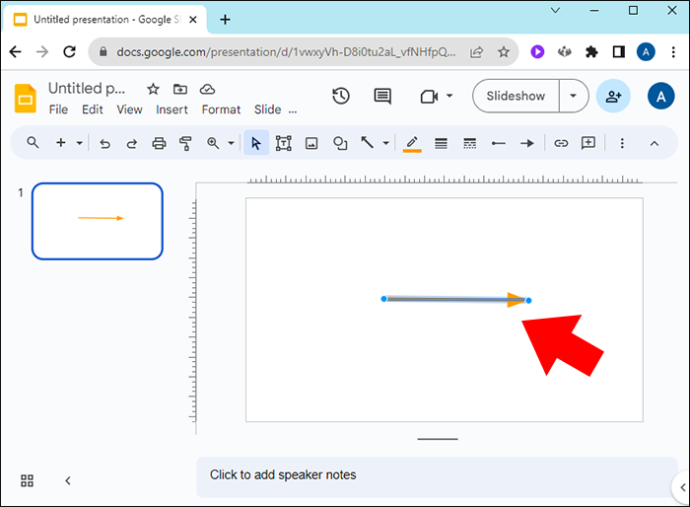The image size is (690, 507).
Task: Undo the last action
Action: coord(105,143)
